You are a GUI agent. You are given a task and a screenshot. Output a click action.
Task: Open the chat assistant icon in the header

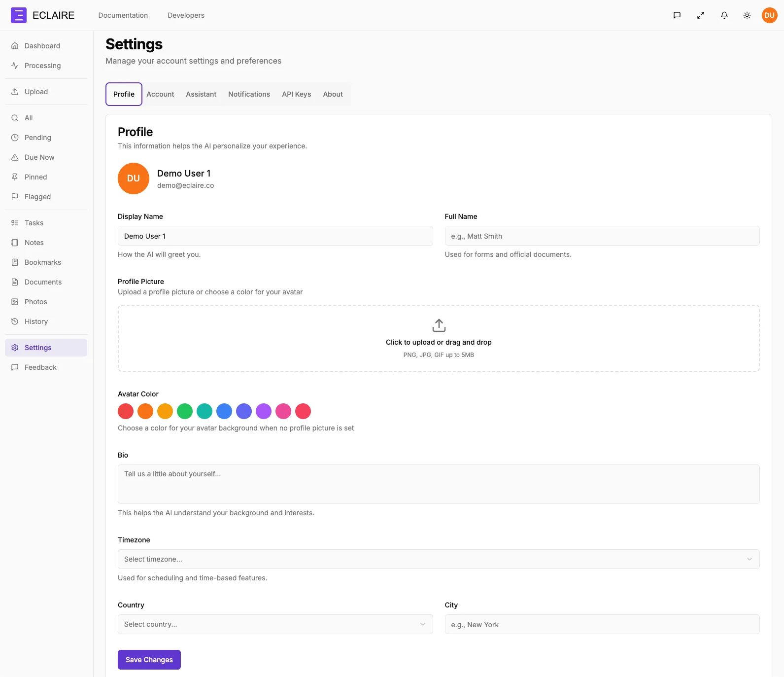677,15
